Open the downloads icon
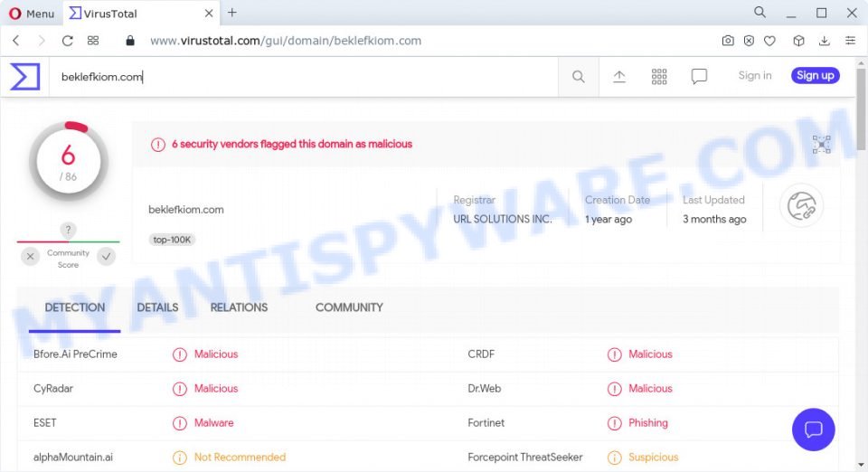This screenshot has height=472, width=868. pyautogui.click(x=825, y=41)
